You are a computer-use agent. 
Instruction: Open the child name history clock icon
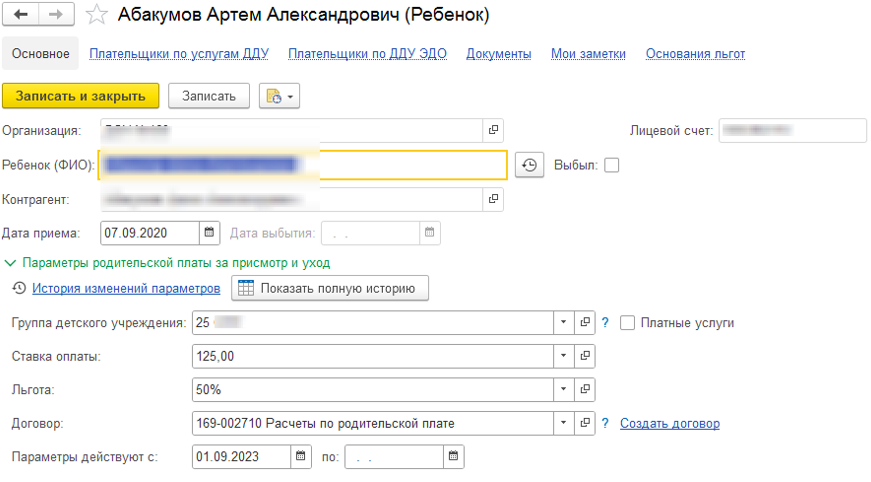point(529,165)
